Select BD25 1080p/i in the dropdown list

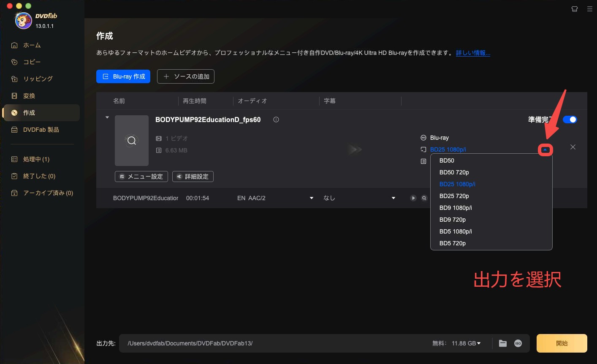[x=491, y=184]
